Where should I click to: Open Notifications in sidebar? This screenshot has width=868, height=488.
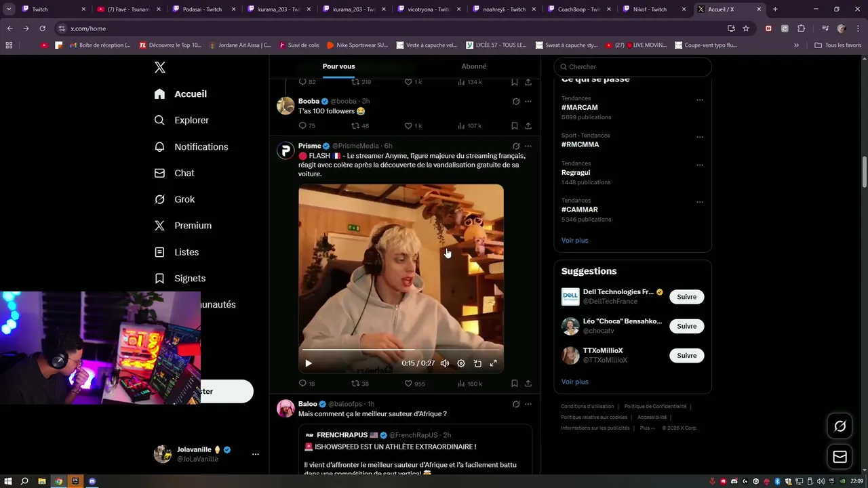point(191,146)
